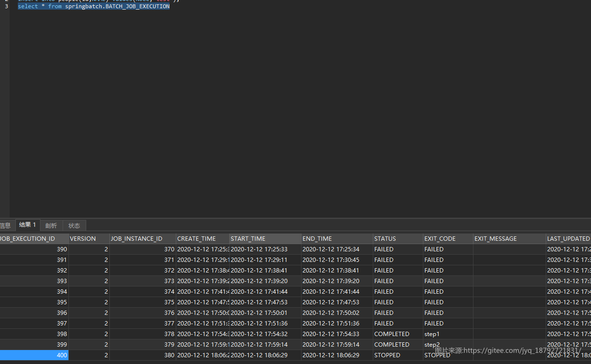Select the FAILED status in row 391
The width and height of the screenshot is (591, 364).
pyautogui.click(x=398, y=260)
